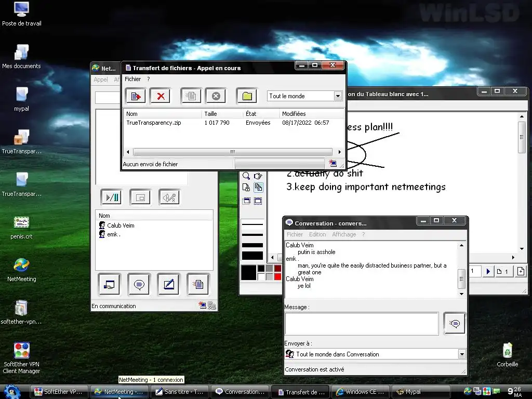
Task: Click the Select area capture tool in the whiteboard
Action: point(258,201)
